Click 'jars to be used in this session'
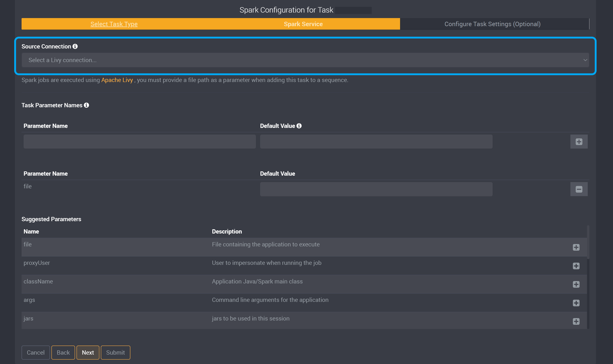The height and width of the screenshot is (364, 613). (250, 318)
